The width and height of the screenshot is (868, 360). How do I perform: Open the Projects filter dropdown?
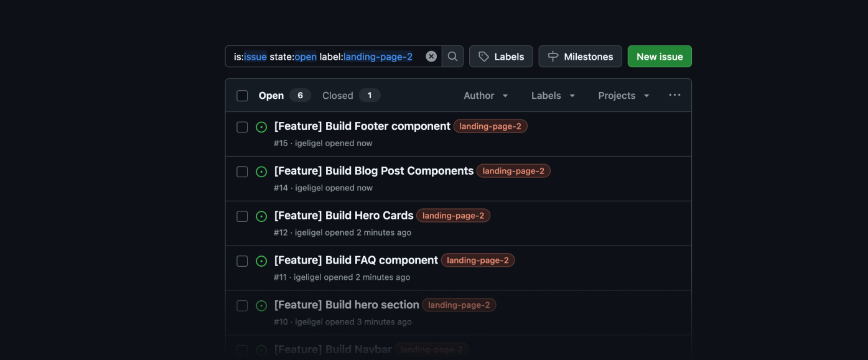click(623, 96)
